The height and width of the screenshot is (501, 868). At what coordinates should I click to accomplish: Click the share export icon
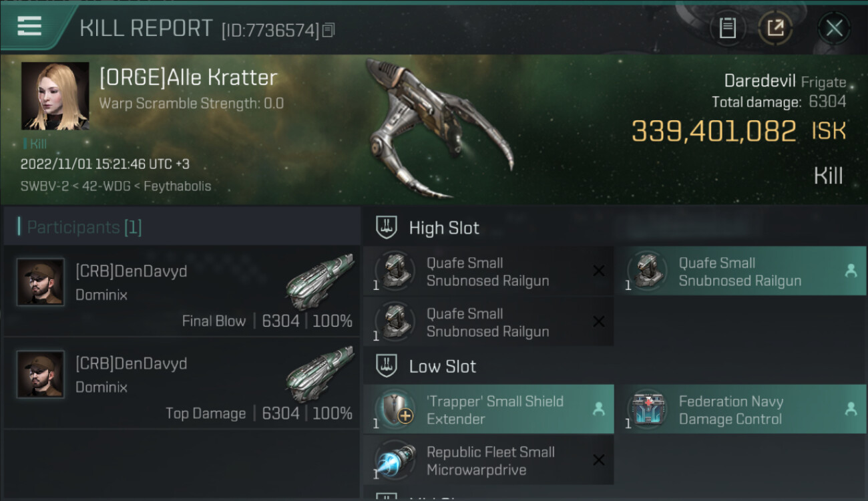point(775,28)
